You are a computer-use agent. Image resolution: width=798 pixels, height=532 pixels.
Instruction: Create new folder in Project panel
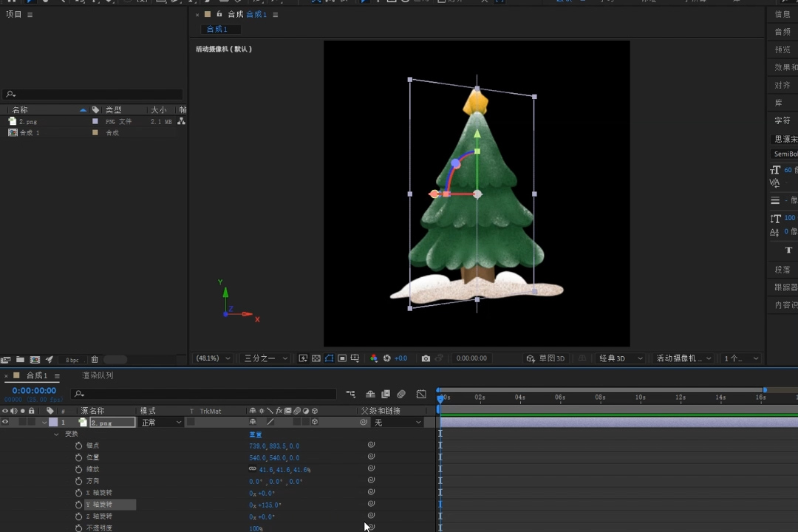pyautogui.click(x=20, y=360)
